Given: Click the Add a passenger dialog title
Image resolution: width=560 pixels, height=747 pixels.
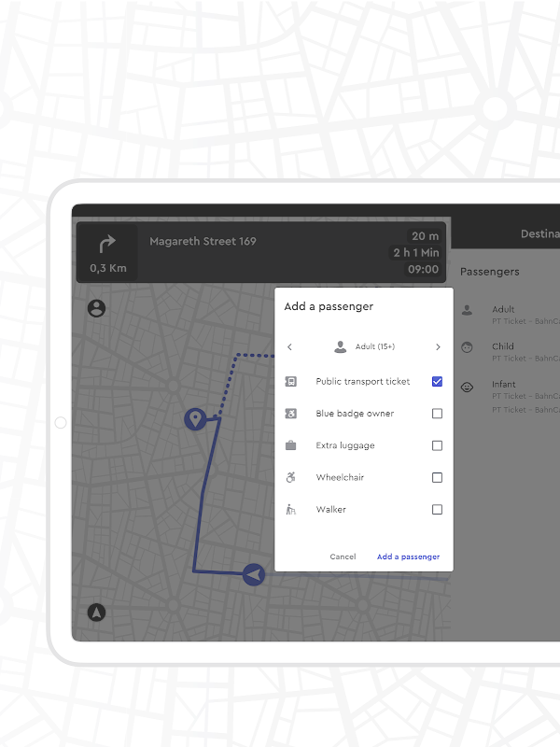Looking at the screenshot, I should click(329, 306).
